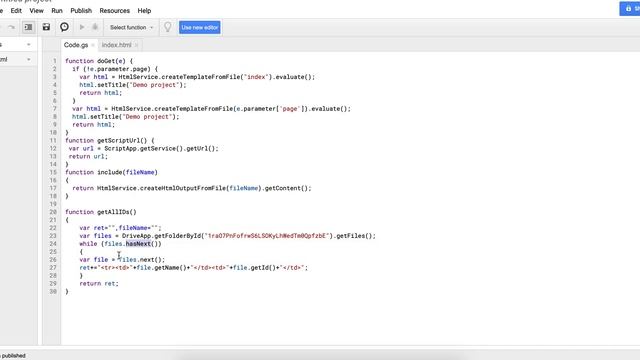Run the selected function play icon
The height and width of the screenshot is (360, 640).
point(82,27)
